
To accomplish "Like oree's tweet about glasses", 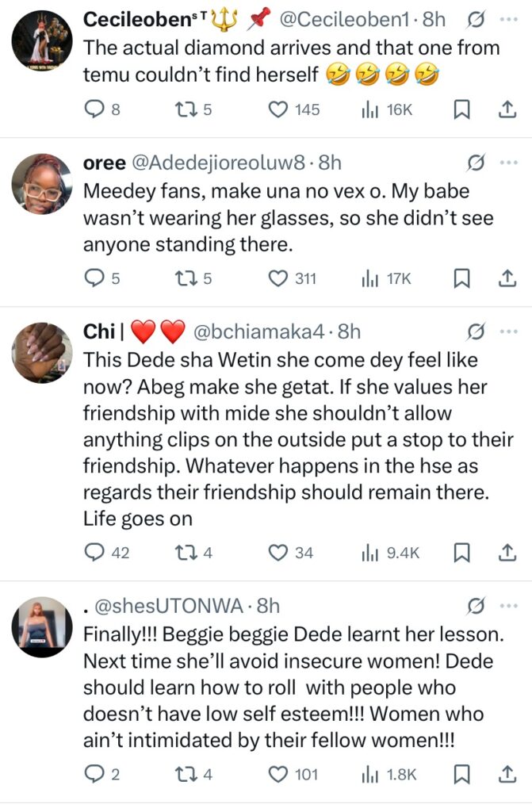I will [278, 278].
